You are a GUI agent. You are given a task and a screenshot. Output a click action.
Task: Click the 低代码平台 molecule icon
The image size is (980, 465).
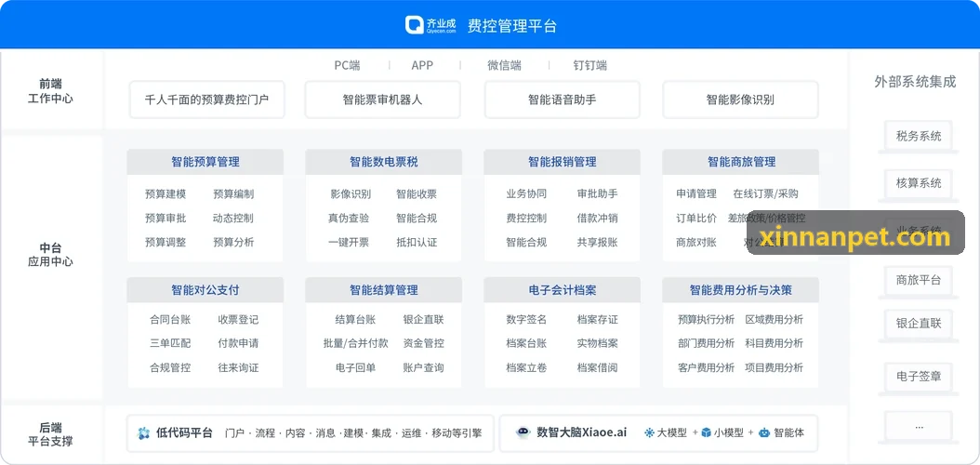[144, 433]
